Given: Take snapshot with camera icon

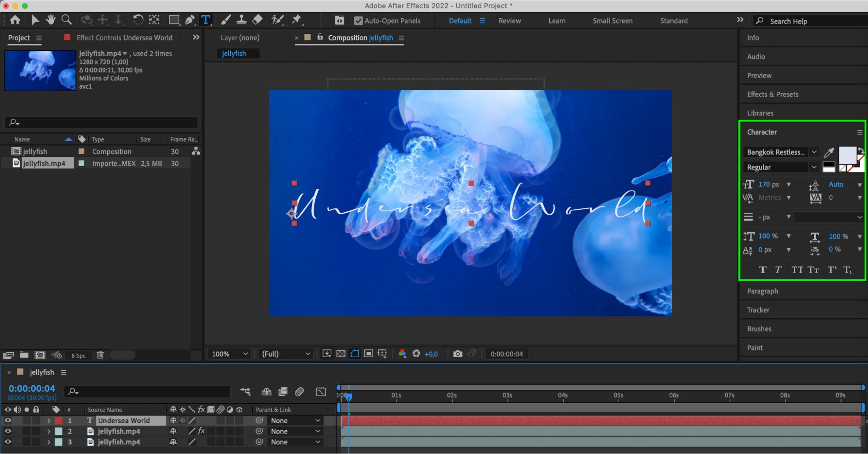Looking at the screenshot, I should point(457,354).
